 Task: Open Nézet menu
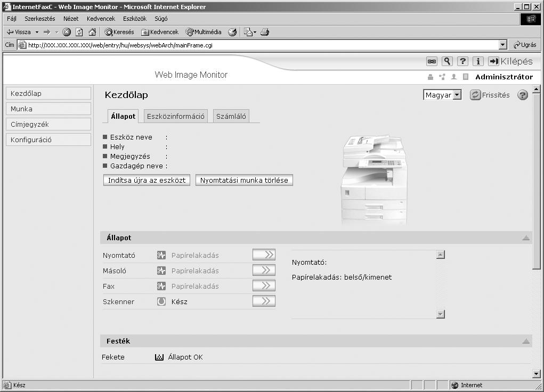pos(71,19)
